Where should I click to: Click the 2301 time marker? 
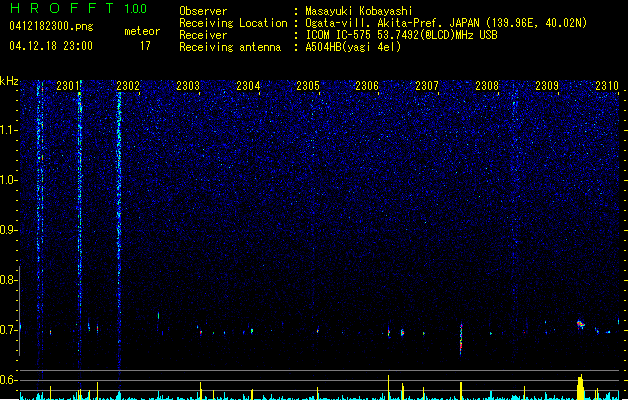click(68, 86)
